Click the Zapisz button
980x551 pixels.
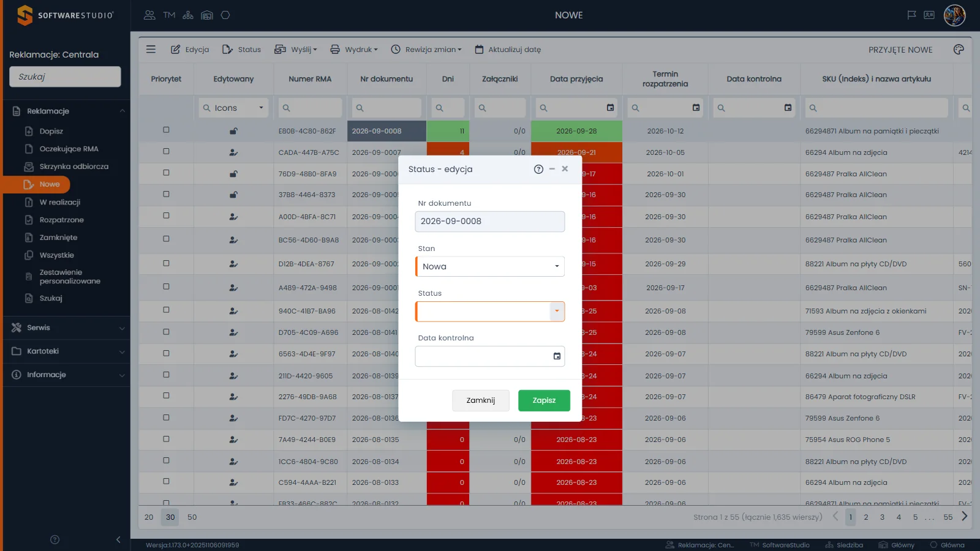coord(544,400)
